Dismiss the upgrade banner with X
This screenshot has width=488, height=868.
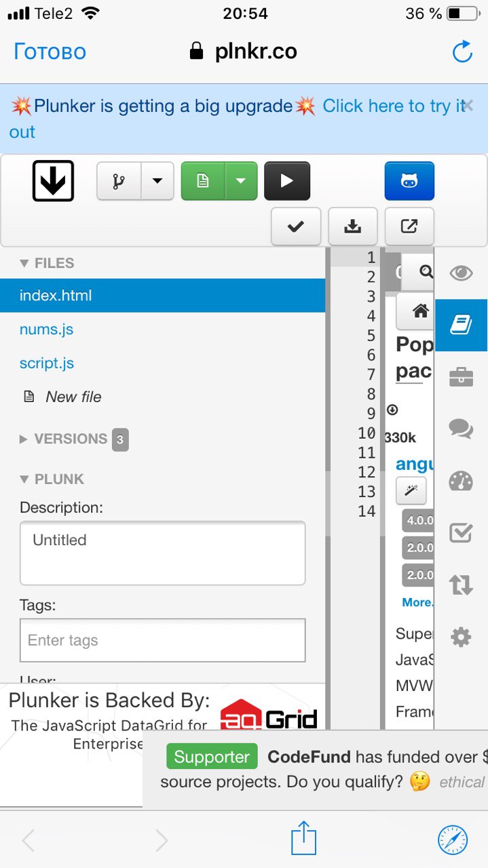(468, 105)
